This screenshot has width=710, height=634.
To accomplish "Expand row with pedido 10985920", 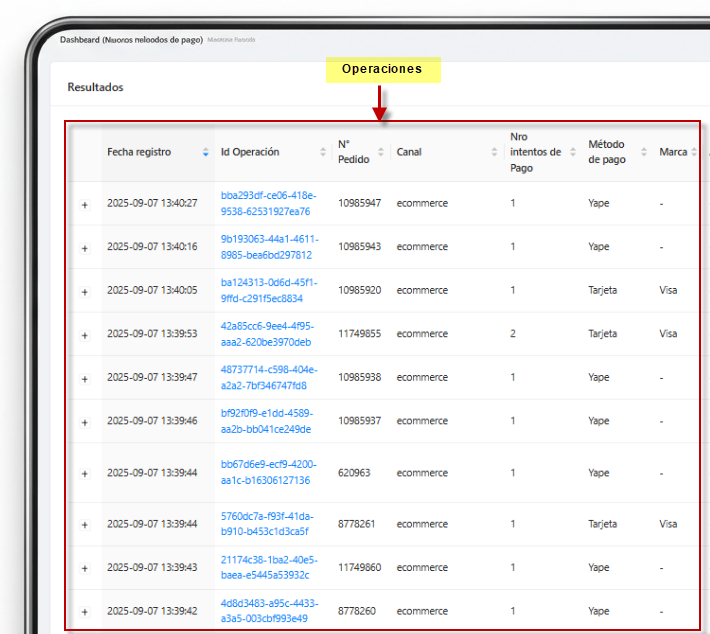I will (84, 291).
